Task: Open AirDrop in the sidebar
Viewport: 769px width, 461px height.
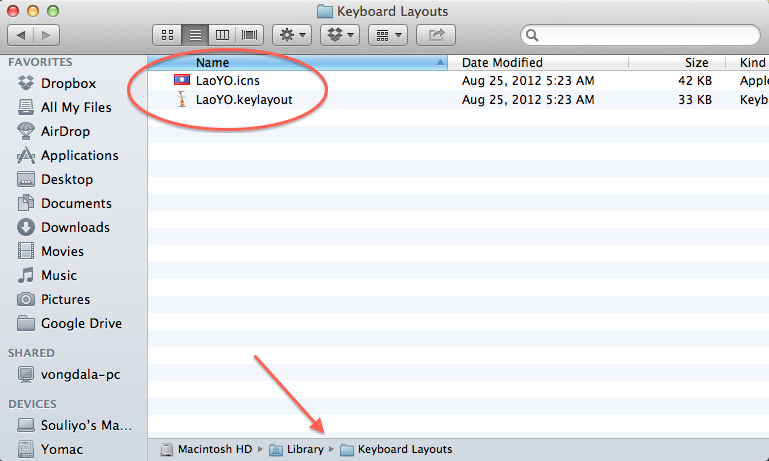Action: pyautogui.click(x=66, y=131)
